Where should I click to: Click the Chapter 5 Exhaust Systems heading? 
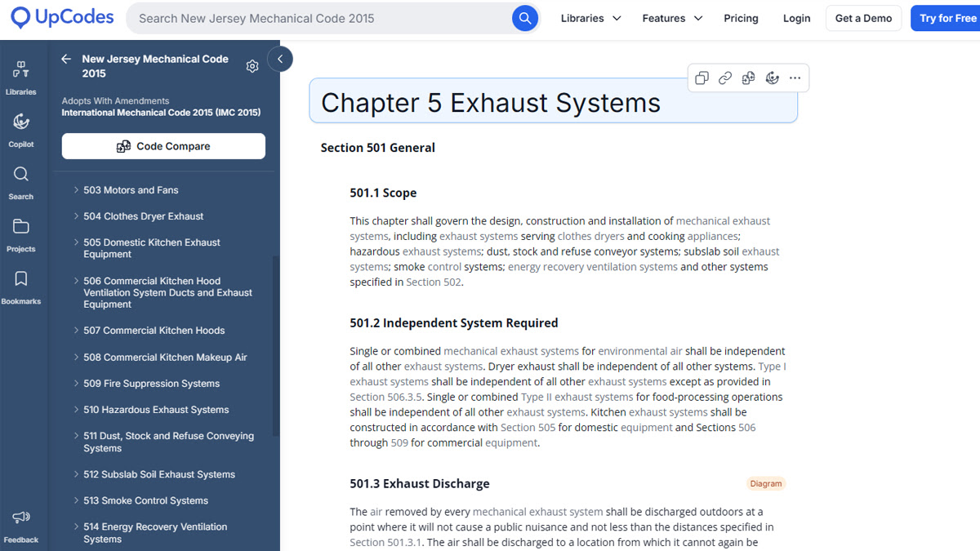[491, 103]
